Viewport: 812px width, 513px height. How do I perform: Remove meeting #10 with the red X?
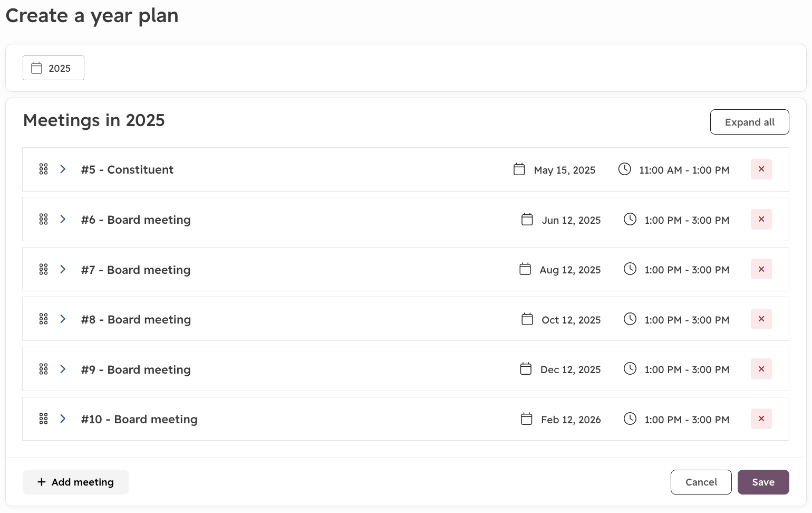[761, 419]
